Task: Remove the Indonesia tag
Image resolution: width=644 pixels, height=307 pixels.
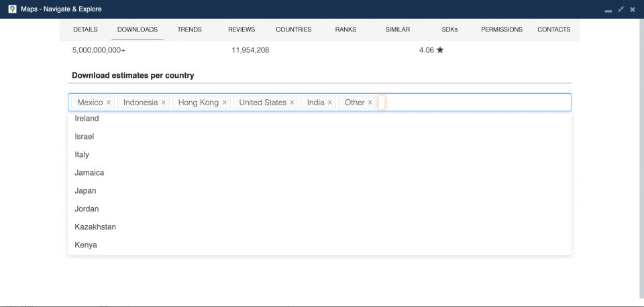Action: pyautogui.click(x=164, y=103)
